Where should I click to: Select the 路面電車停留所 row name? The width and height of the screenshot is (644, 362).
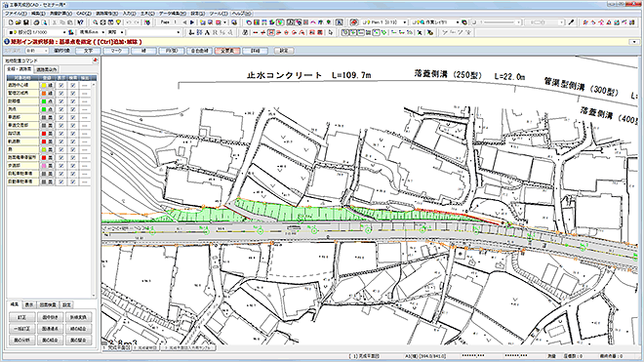tap(22, 157)
